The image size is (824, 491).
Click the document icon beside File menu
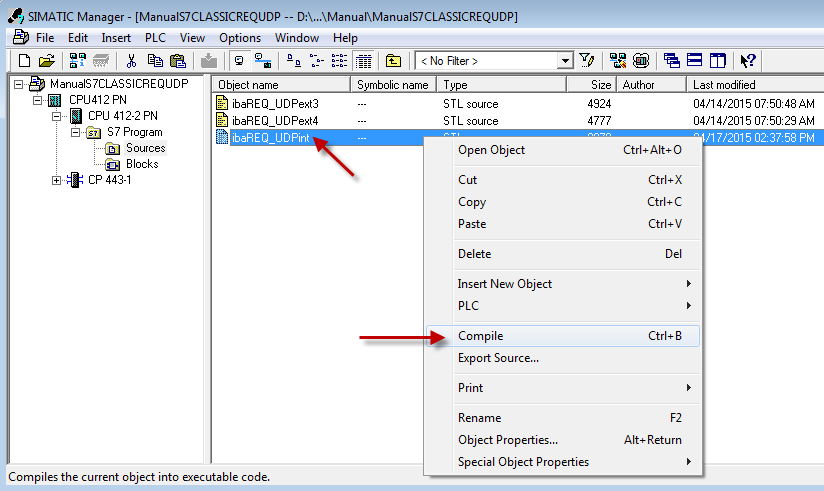20,37
